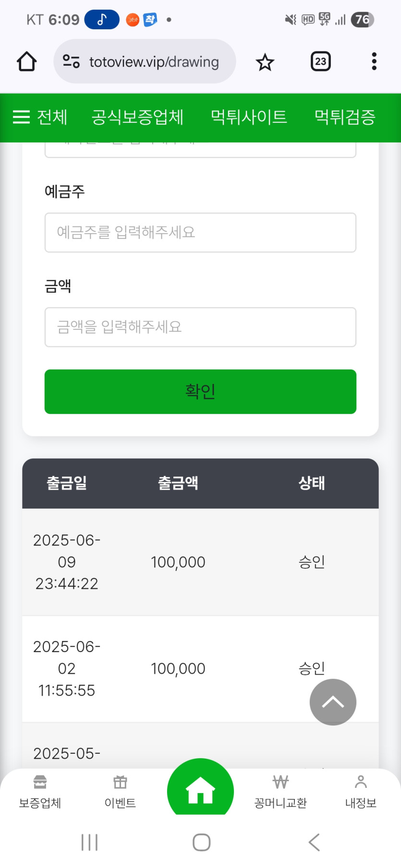Open 내정보 profile icon

tap(361, 791)
